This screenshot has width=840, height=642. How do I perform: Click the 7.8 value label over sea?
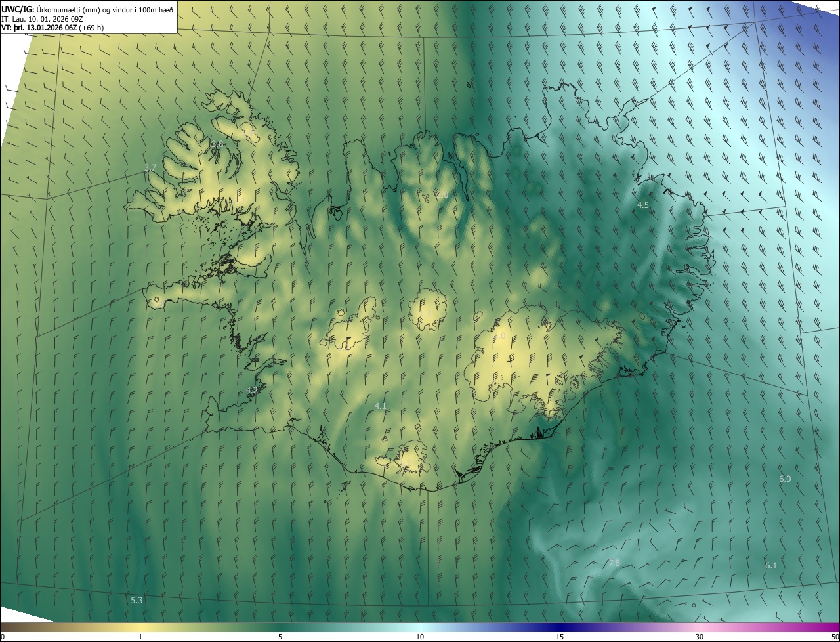pyautogui.click(x=614, y=563)
